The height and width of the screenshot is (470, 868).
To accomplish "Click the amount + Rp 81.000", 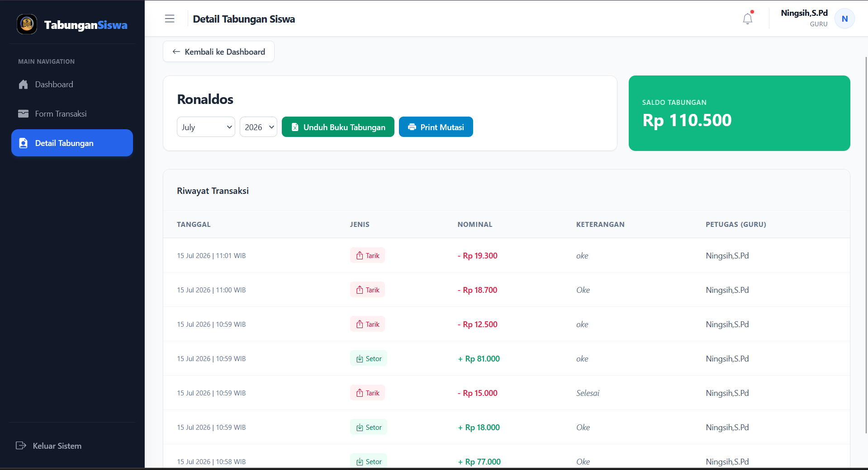I will click(479, 359).
